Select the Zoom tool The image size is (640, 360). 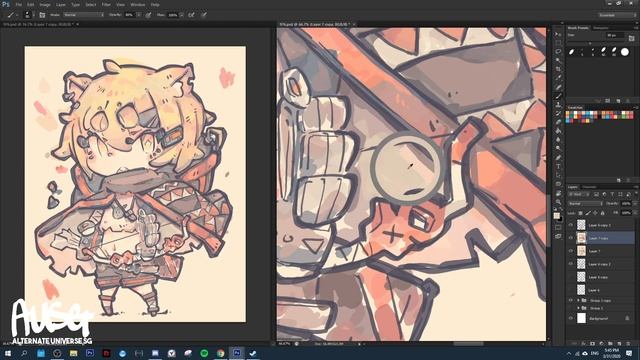[558, 202]
